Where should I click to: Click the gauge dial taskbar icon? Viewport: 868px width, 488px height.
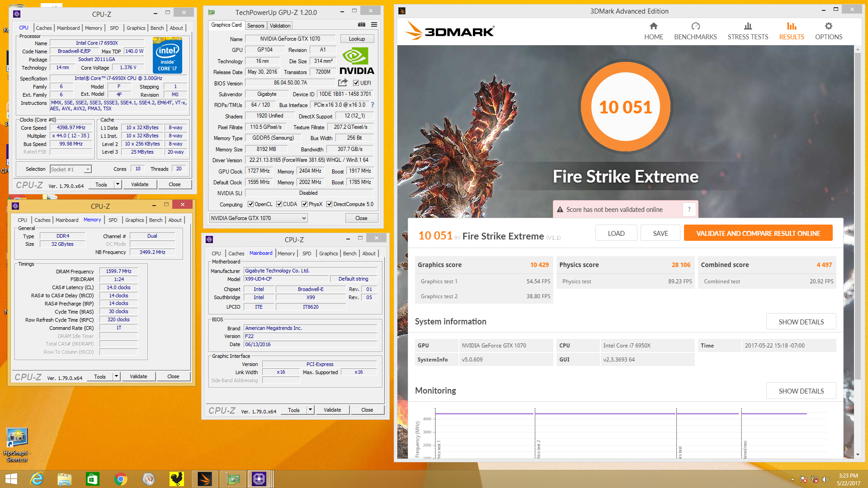149,479
